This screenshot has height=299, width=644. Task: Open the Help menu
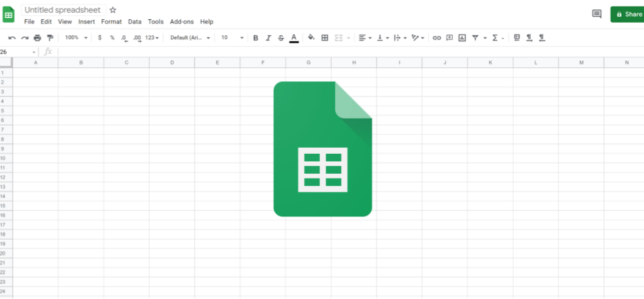coord(206,22)
